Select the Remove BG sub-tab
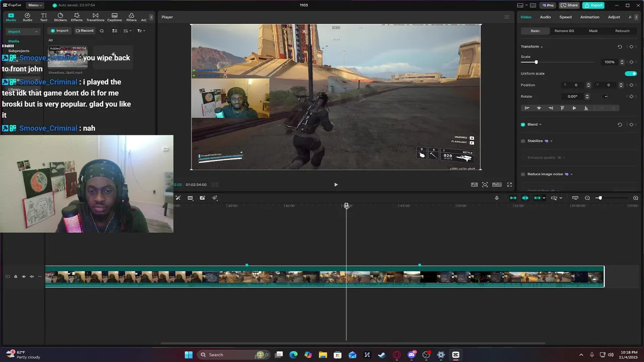This screenshot has width=644, height=362. tap(564, 31)
